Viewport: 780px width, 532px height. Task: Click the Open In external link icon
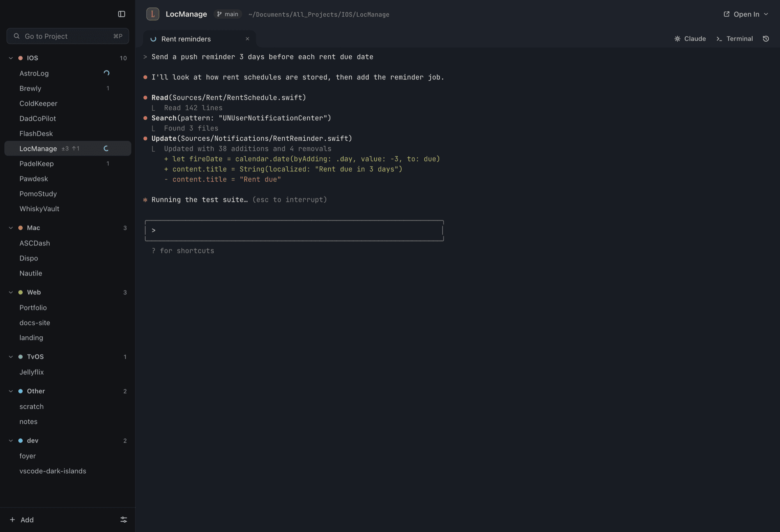727,14
